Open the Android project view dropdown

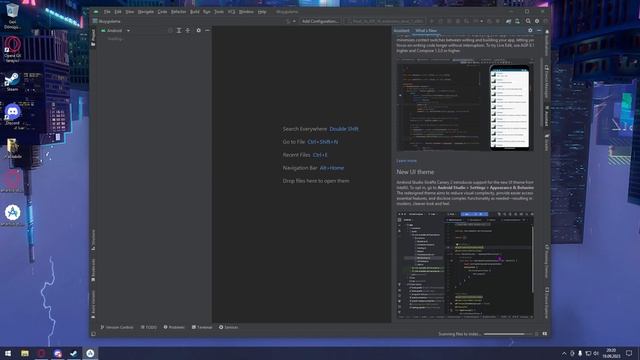pyautogui.click(x=116, y=31)
